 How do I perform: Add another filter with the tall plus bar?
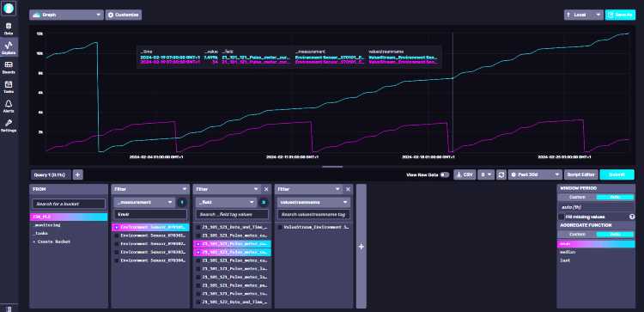[361, 246]
